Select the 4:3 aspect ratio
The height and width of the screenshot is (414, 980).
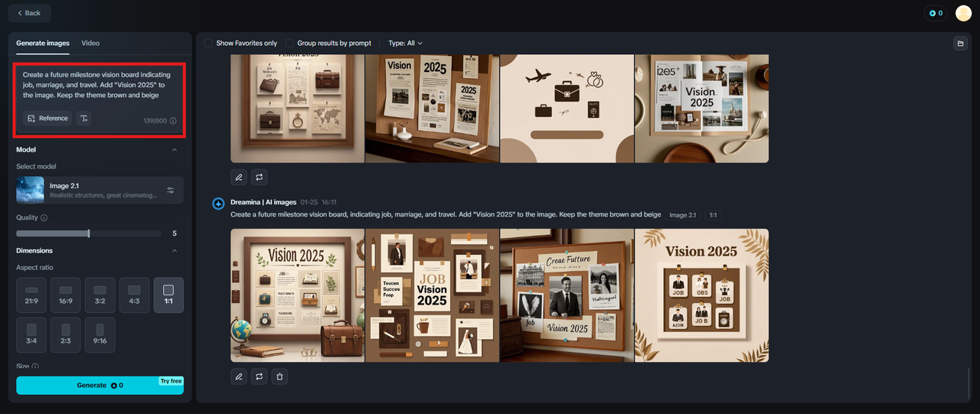134,295
